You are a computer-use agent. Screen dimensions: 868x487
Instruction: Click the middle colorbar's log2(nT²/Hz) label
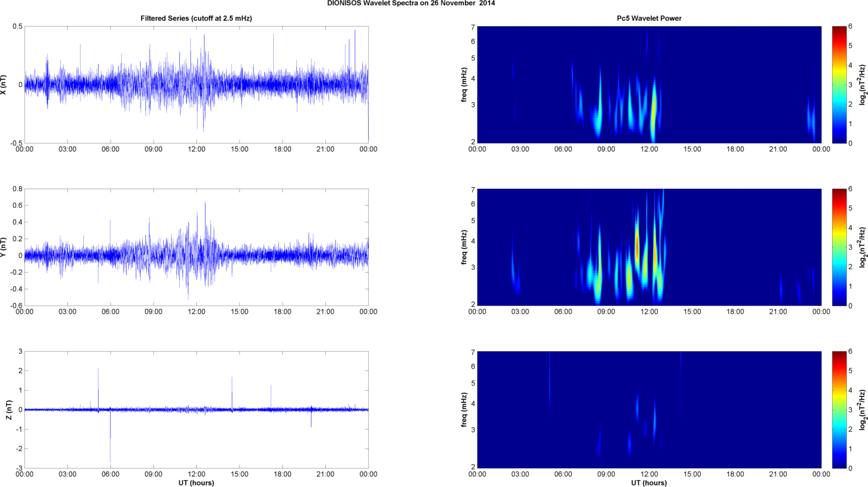coord(863,247)
